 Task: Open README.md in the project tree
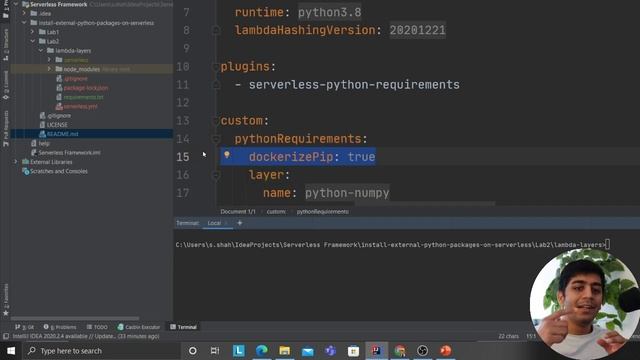(x=62, y=134)
